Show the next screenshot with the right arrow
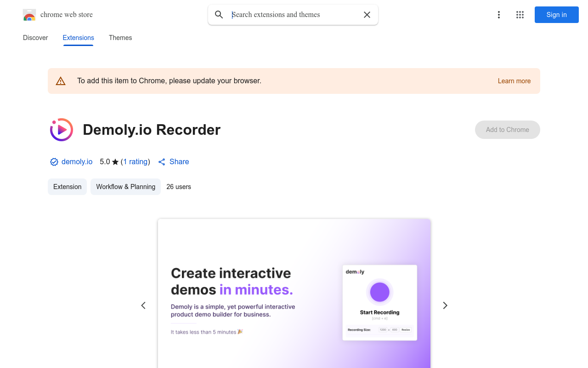Image resolution: width=588 pixels, height=368 pixels. point(445,305)
